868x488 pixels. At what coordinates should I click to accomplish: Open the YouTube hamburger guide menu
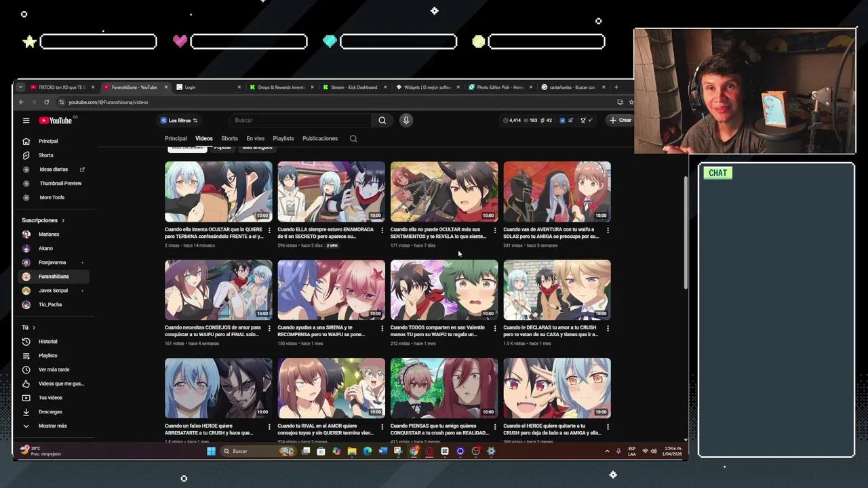point(26,121)
